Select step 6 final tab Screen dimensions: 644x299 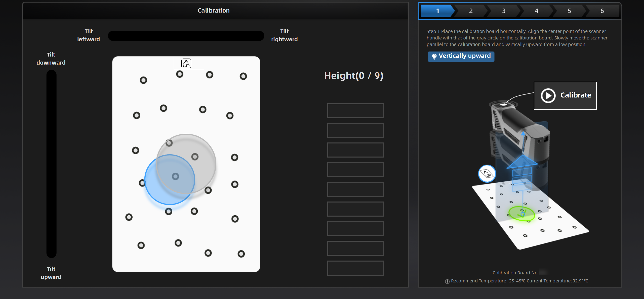(x=602, y=11)
